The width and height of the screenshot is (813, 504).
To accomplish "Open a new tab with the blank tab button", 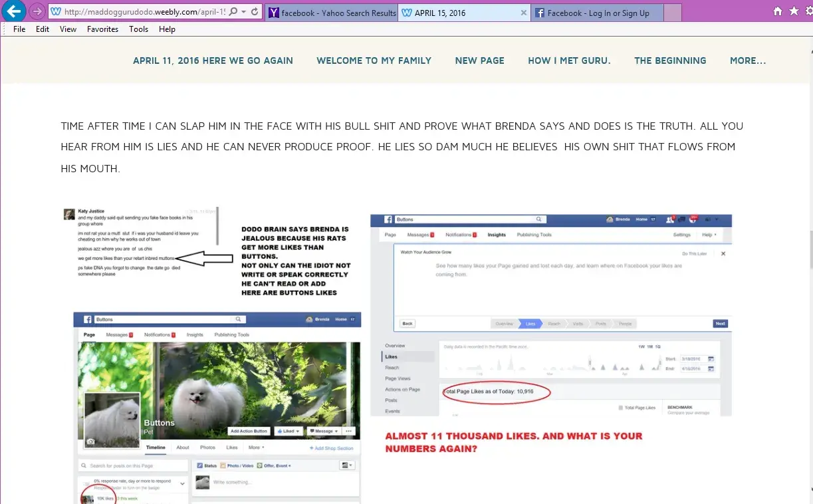I will point(673,13).
